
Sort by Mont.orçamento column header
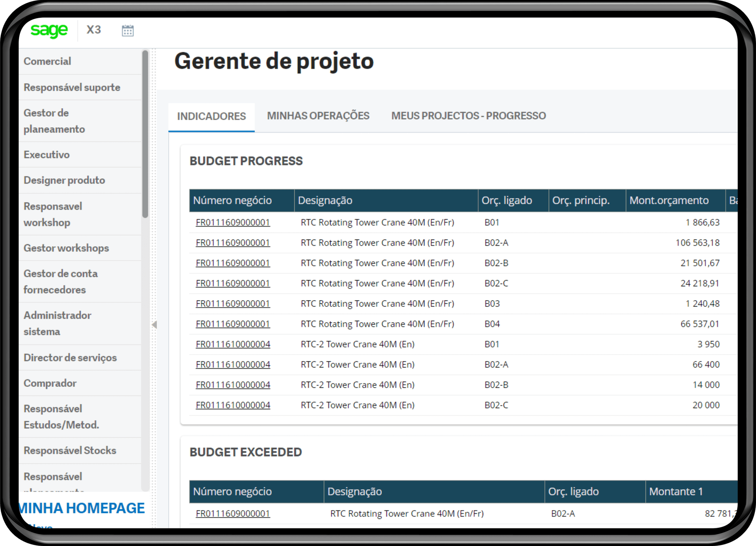click(x=669, y=201)
